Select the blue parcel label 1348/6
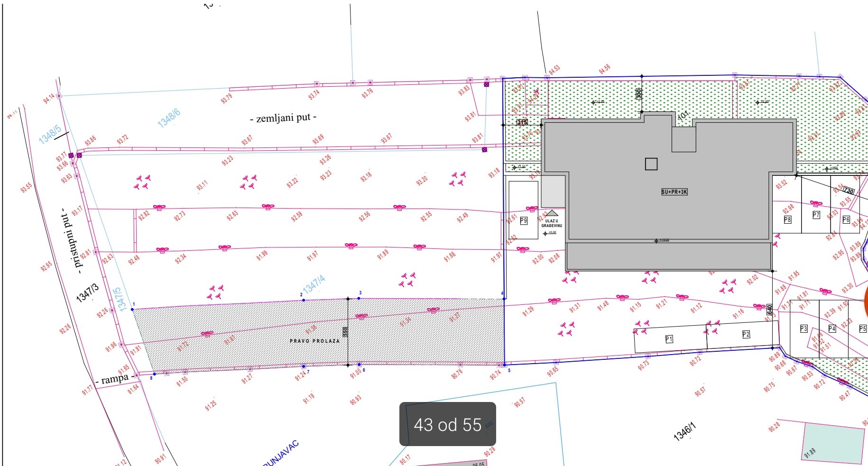Screen dimensions: 868x466 (x=169, y=118)
